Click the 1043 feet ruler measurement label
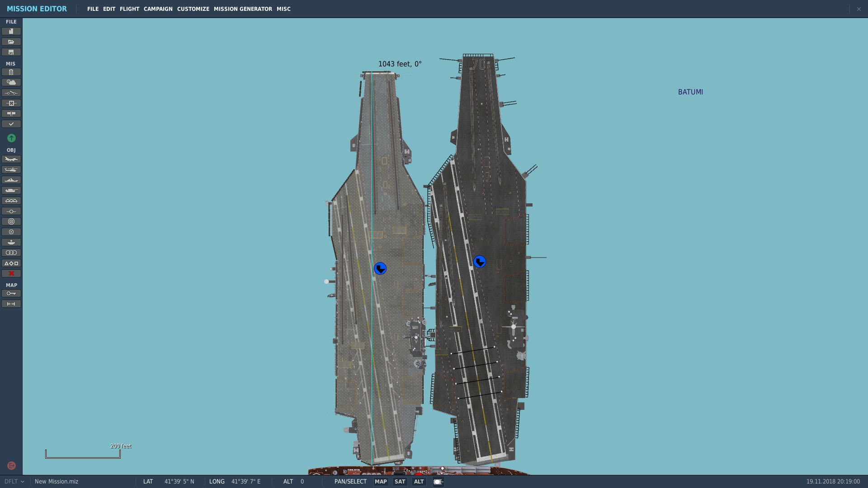 (400, 64)
